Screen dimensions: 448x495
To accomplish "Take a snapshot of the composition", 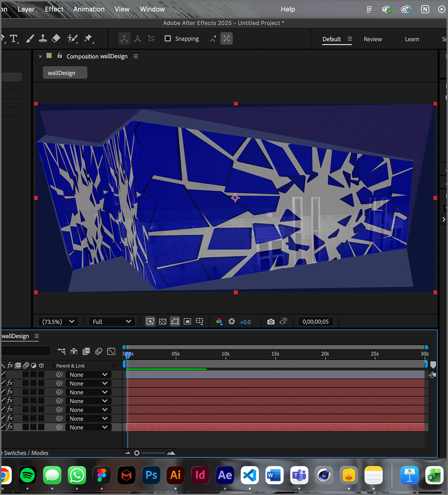I will (271, 321).
